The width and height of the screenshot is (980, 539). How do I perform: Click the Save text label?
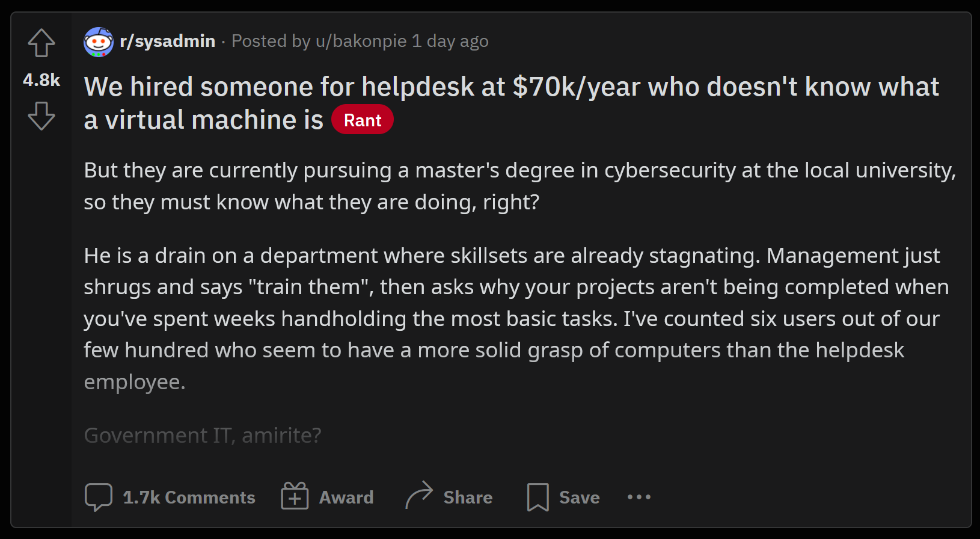pos(579,497)
